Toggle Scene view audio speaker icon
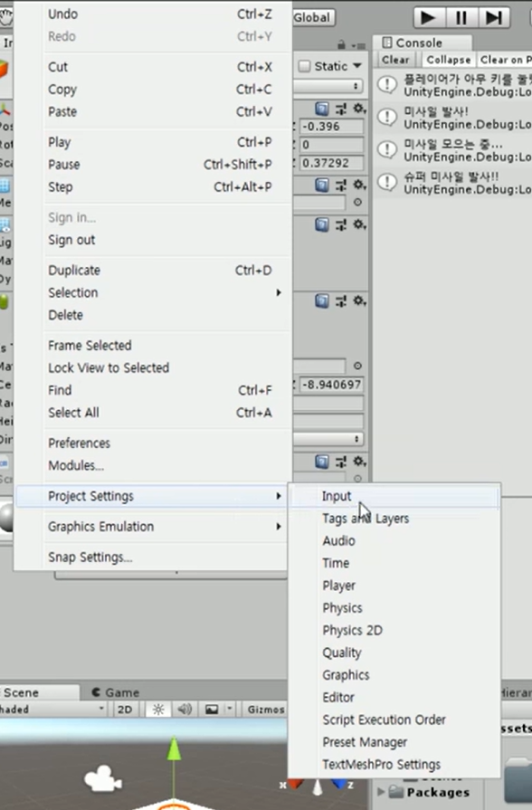The height and width of the screenshot is (810, 532). pyautogui.click(x=185, y=710)
